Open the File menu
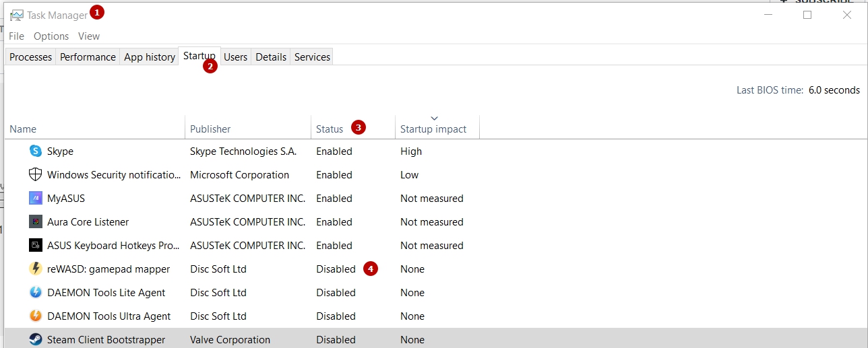Screen dimensions: 868x348 tap(16, 36)
